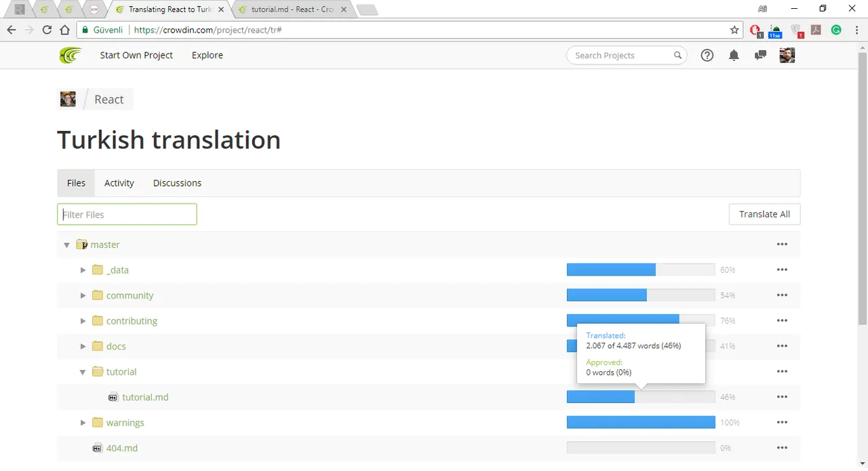The height and width of the screenshot is (471, 868).
Task: Open the 404.md file link
Action: [122, 448]
